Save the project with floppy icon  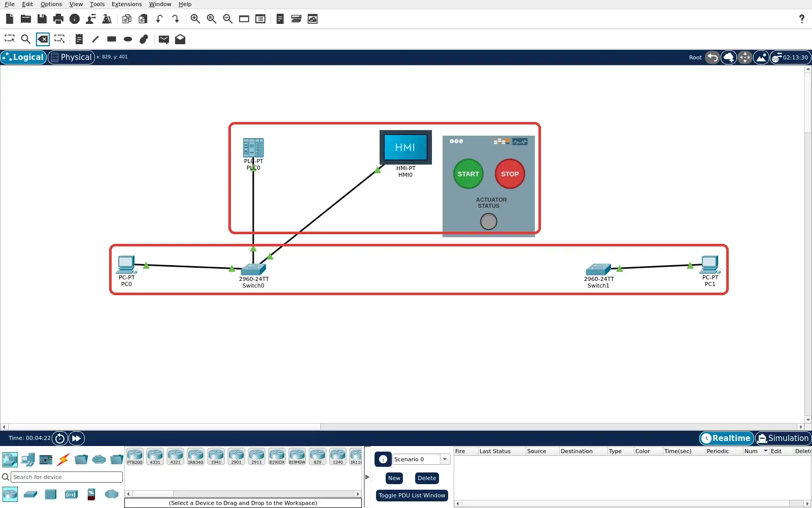click(42, 19)
